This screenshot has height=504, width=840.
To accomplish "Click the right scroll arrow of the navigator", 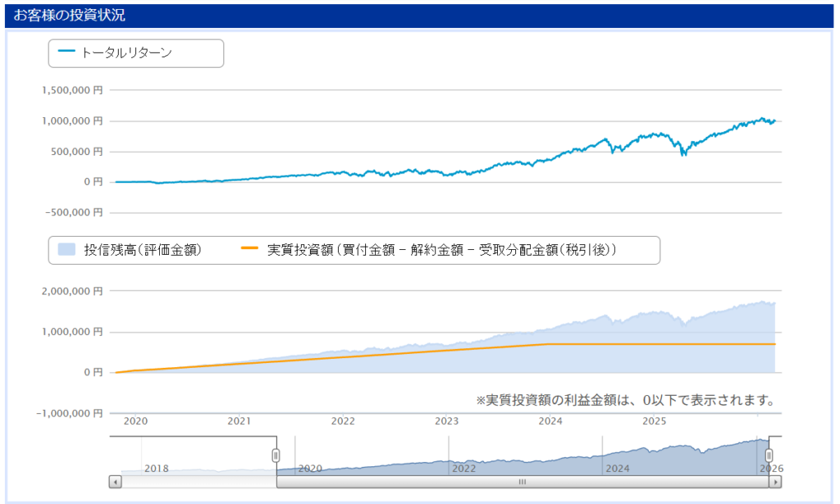I will (x=775, y=482).
